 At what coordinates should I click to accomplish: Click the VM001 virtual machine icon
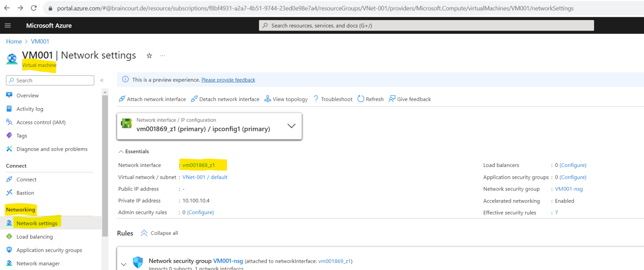pos(12,59)
